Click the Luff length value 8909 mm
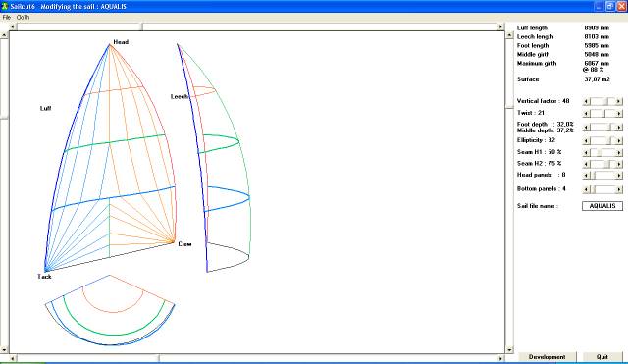Viewport: 628px width, 364px height. [x=597, y=28]
